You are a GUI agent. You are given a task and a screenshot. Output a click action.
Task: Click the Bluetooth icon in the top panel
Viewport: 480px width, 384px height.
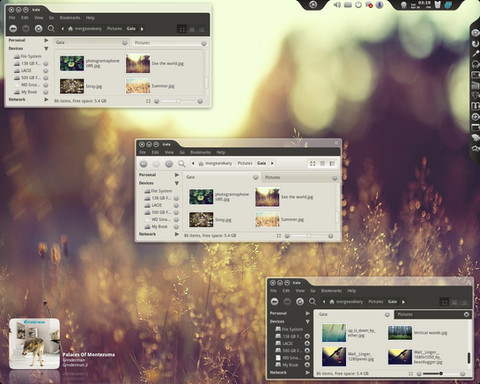pyautogui.click(x=379, y=5)
